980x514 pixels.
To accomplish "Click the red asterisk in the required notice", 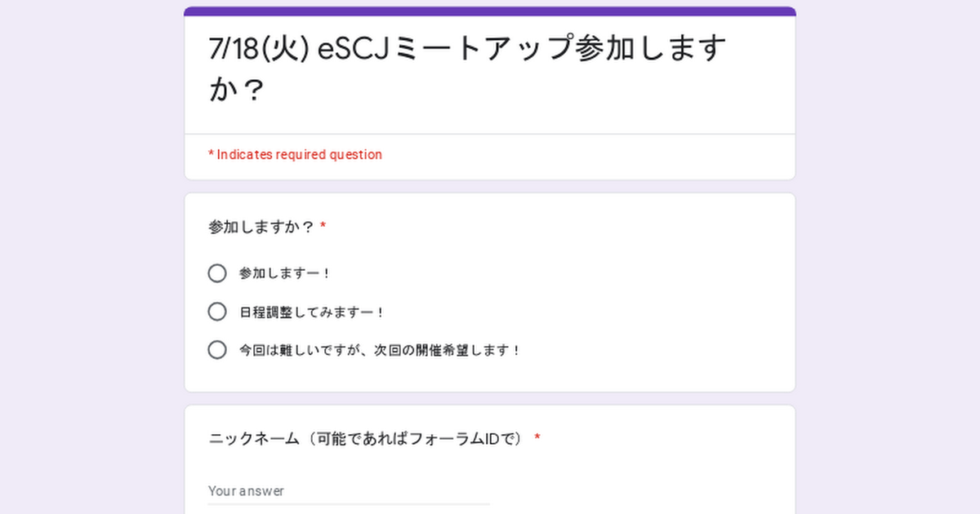I will tap(212, 154).
